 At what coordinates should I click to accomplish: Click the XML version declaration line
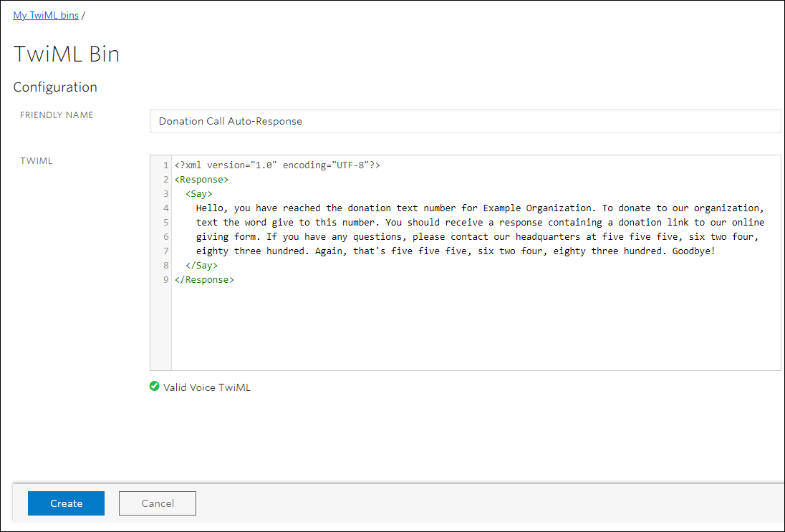point(277,165)
